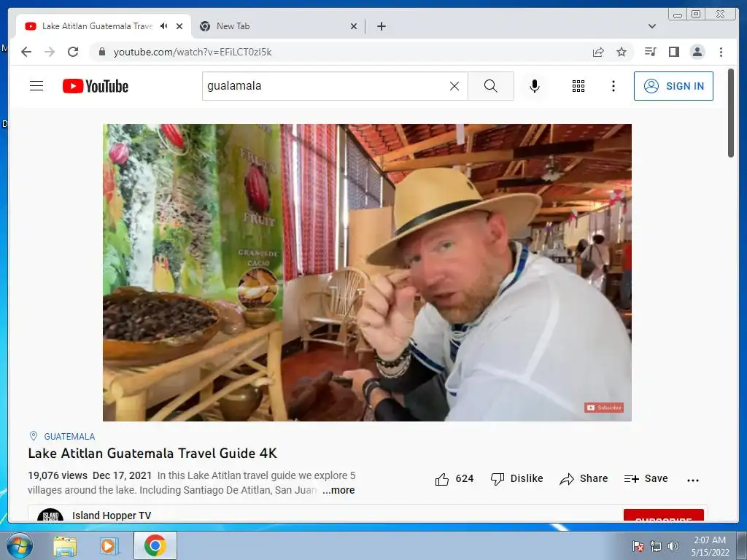Share the video
Screen dimensions: 747x560
584,478
